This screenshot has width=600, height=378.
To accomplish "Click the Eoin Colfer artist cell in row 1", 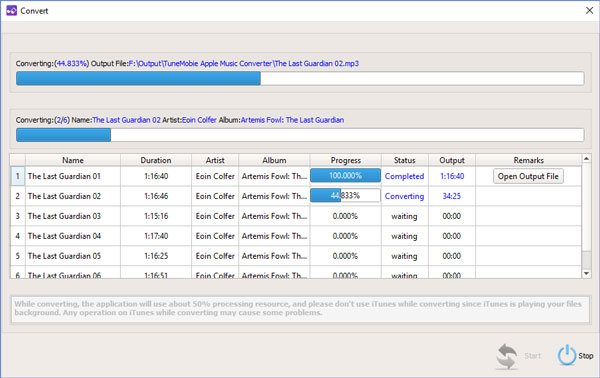I will [215, 176].
